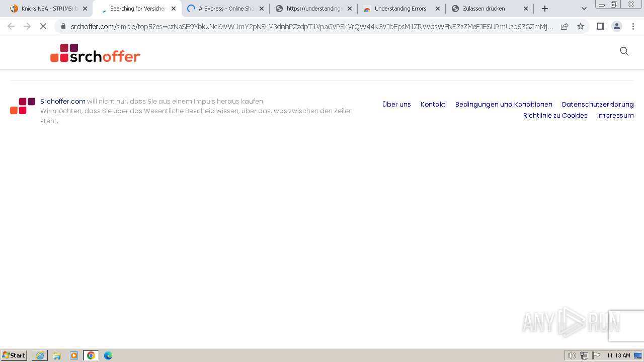The image size is (644, 362).
Task: Share this page from address bar
Action: 565,26
